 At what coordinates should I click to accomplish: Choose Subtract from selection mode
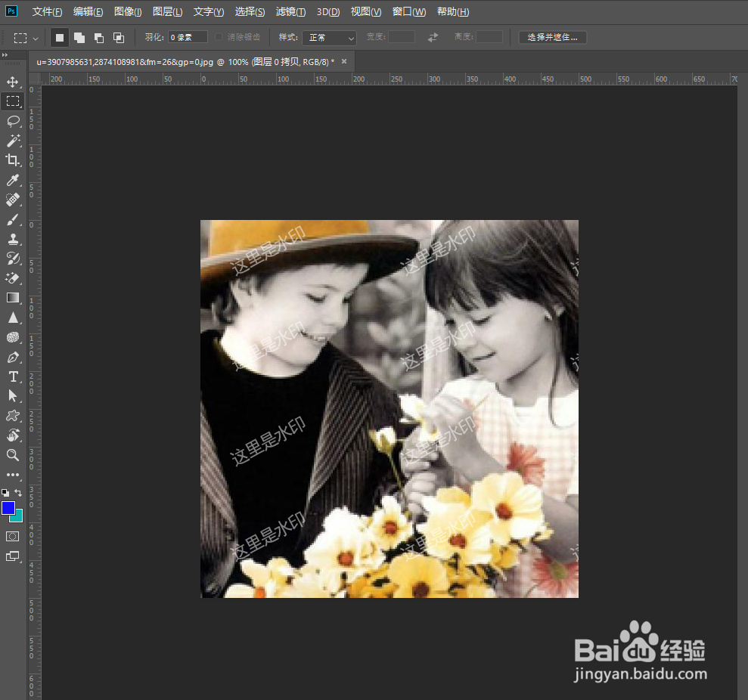99,38
